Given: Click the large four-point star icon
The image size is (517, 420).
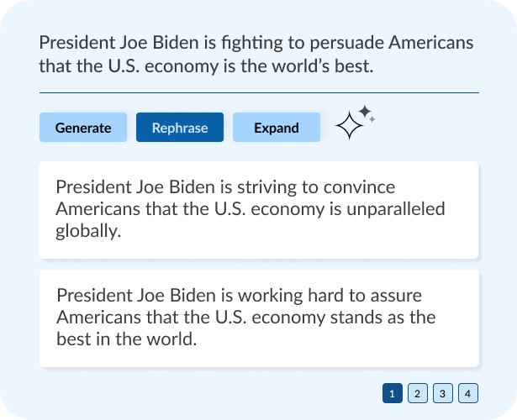Looking at the screenshot, I should (349, 127).
